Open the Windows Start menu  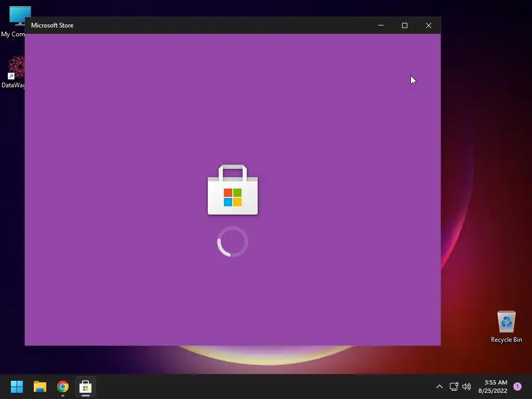pos(17,387)
